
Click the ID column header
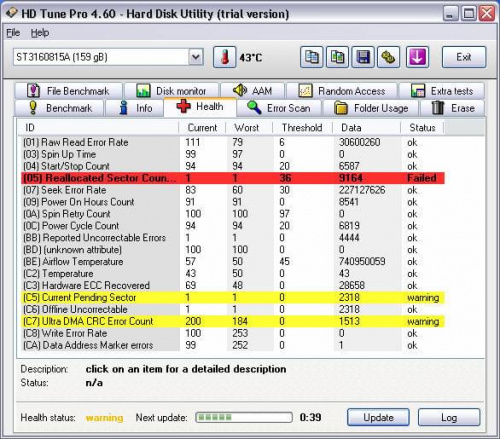(x=98, y=128)
